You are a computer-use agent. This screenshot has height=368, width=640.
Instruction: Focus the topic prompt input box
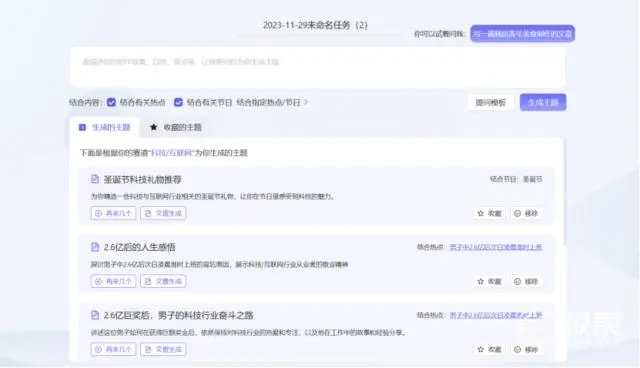(x=318, y=67)
